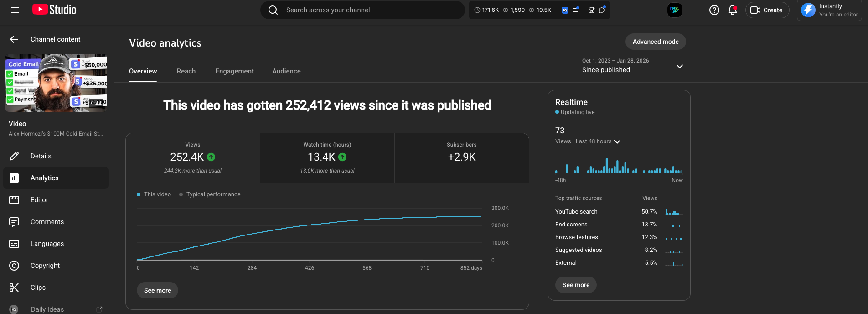Open the Instantly account switcher
Image resolution: width=868 pixels, height=314 pixels.
point(832,10)
